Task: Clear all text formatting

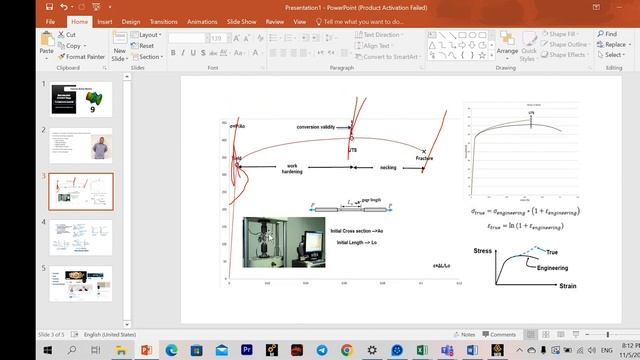Action: [x=260, y=38]
